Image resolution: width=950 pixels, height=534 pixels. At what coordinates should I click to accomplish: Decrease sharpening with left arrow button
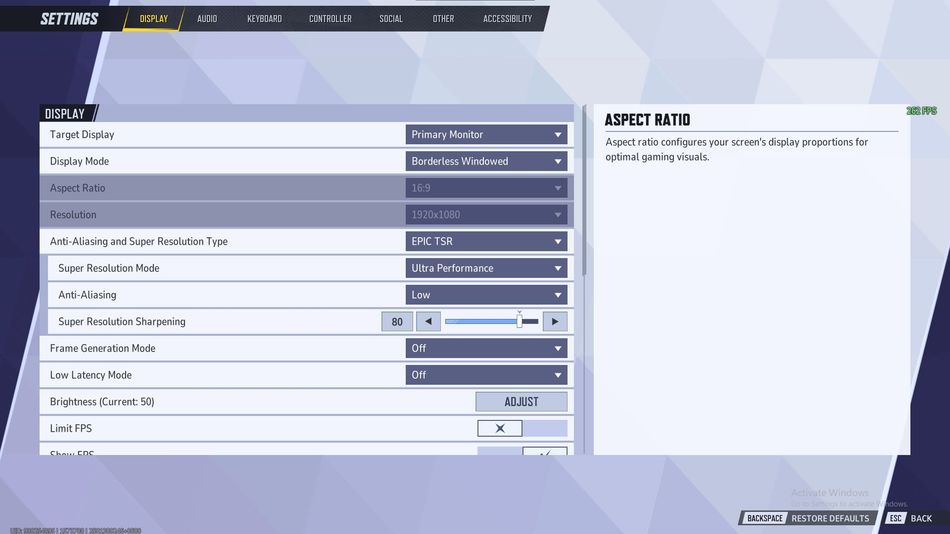[x=428, y=321]
